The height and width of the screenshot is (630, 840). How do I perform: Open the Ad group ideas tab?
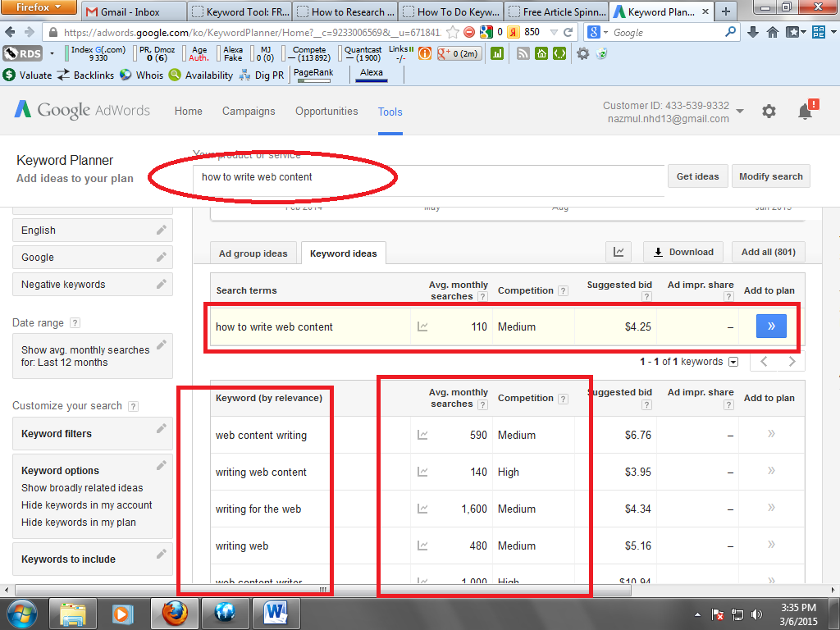pyautogui.click(x=253, y=253)
